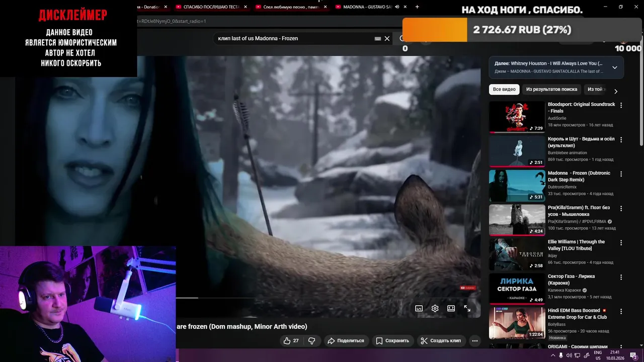Open Ellie Williams Through the Valley thumbnail
Image resolution: width=644 pixels, height=362 pixels.
[x=517, y=254]
